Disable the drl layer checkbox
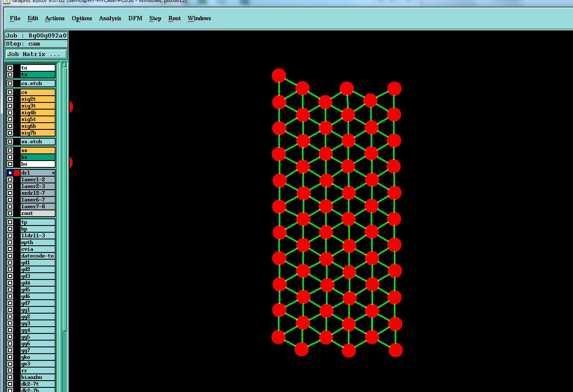 [x=10, y=173]
